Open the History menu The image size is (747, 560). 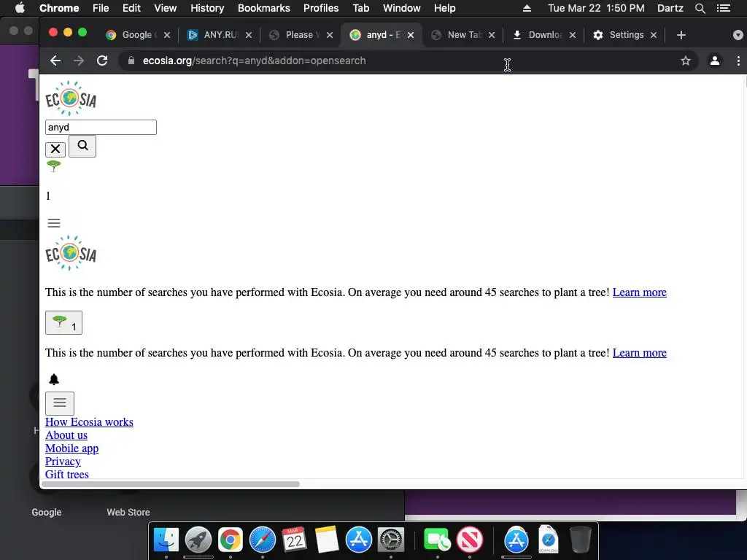click(x=207, y=8)
